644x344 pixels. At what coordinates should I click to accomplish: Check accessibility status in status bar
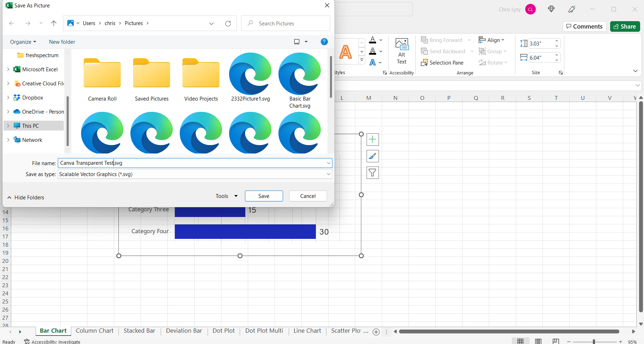(x=52, y=342)
